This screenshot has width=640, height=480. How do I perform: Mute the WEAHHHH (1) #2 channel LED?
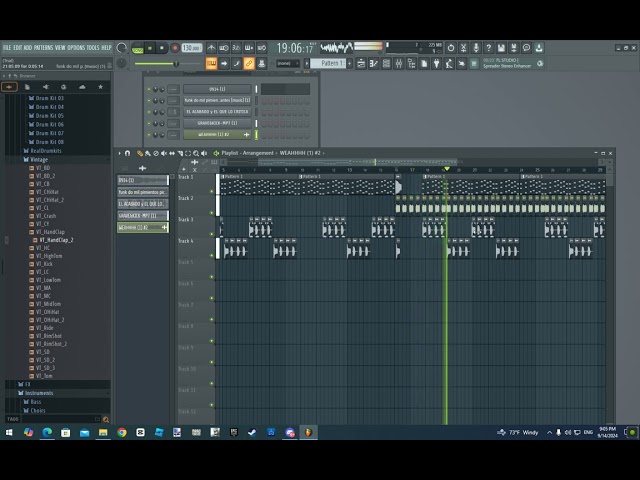[x=149, y=135]
